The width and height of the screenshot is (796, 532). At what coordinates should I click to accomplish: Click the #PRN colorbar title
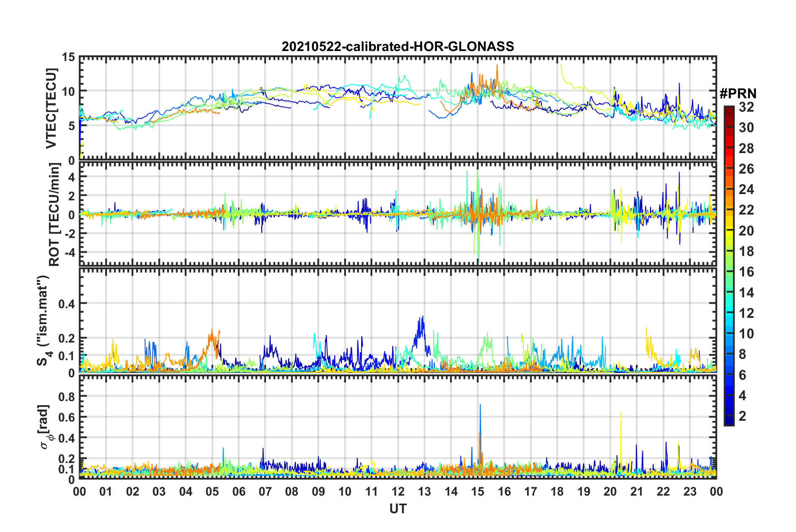point(738,94)
